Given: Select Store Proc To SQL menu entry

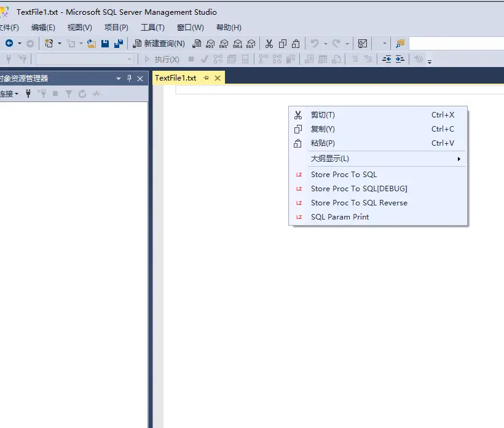Looking at the screenshot, I should (377, 175).
